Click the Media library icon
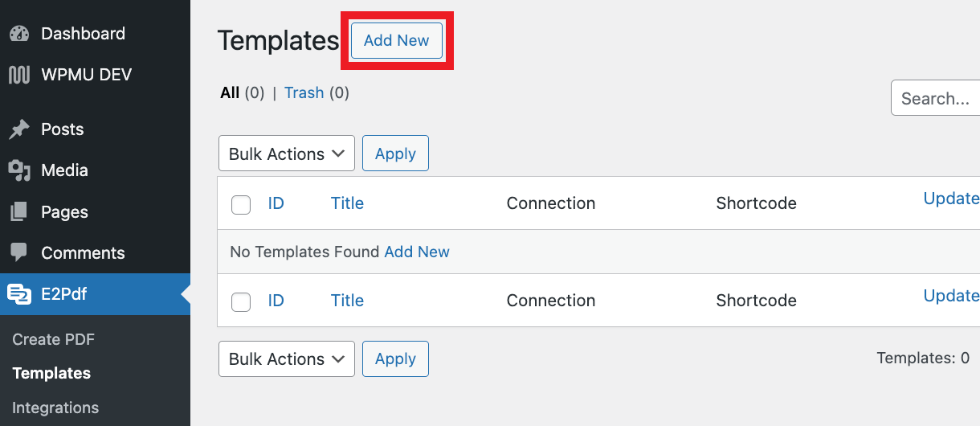980x426 pixels. point(19,170)
